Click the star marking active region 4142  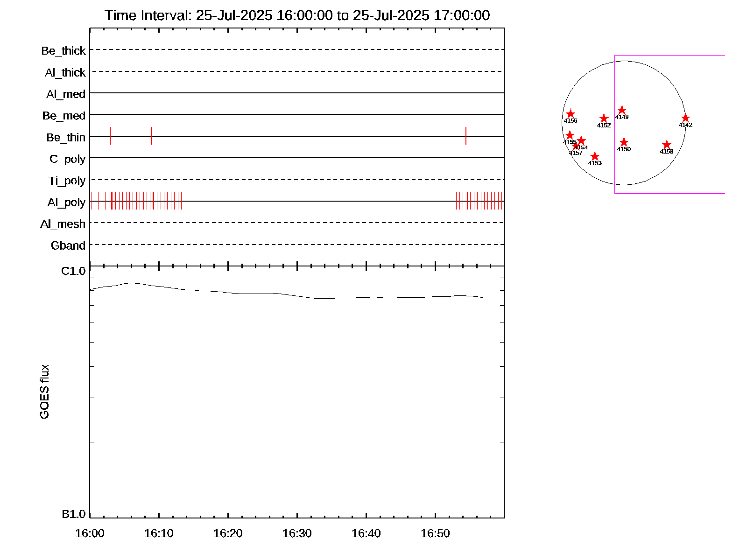coord(685,118)
